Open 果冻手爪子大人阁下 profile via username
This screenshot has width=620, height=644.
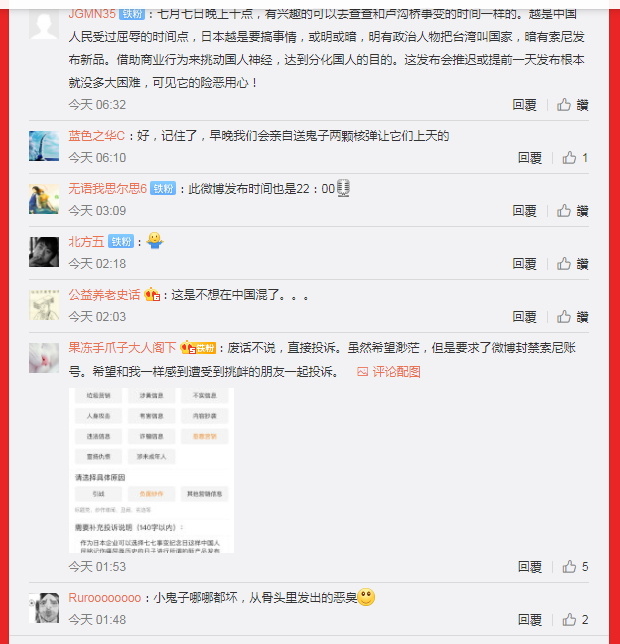click(x=122, y=348)
